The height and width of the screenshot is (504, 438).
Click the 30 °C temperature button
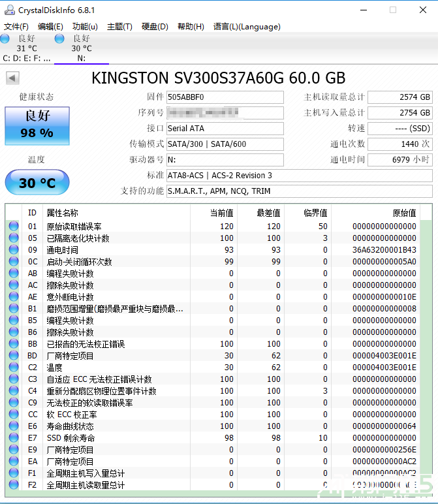click(x=37, y=182)
